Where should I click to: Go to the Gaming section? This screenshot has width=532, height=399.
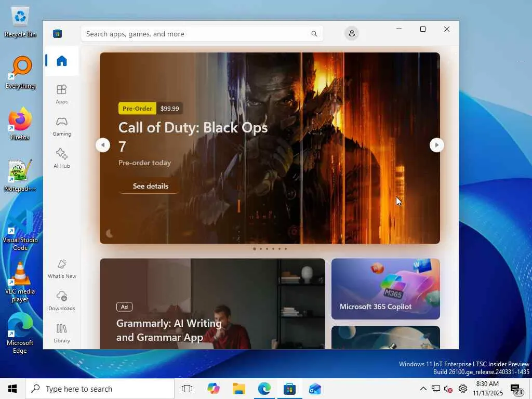[x=61, y=127]
